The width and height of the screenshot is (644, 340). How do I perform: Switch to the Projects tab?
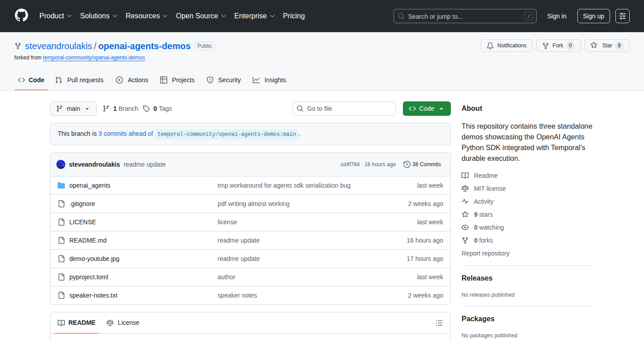[x=178, y=80]
